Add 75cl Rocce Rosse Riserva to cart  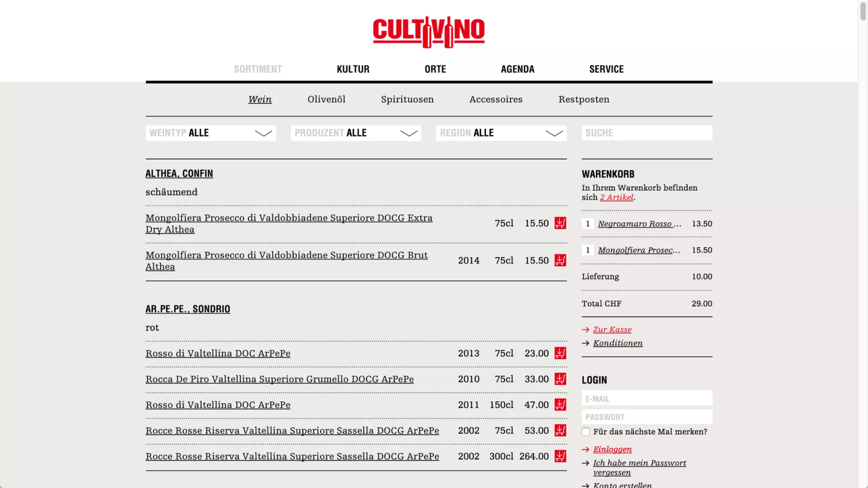pos(560,431)
